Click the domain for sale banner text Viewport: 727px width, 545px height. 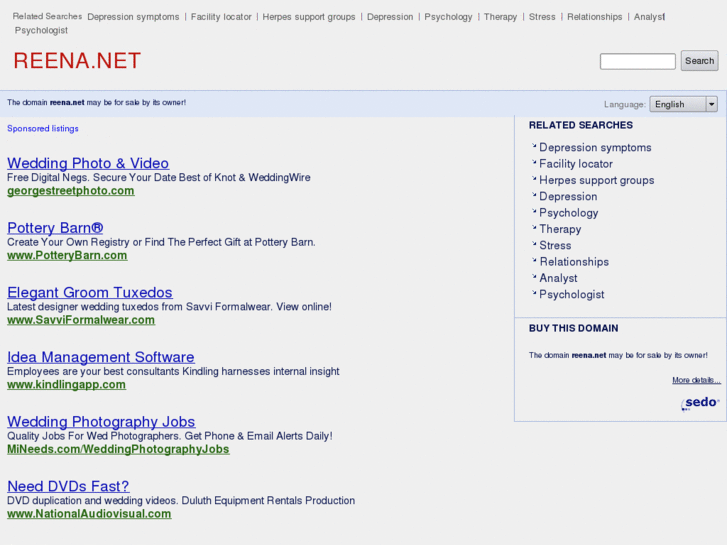pyautogui.click(x=96, y=103)
